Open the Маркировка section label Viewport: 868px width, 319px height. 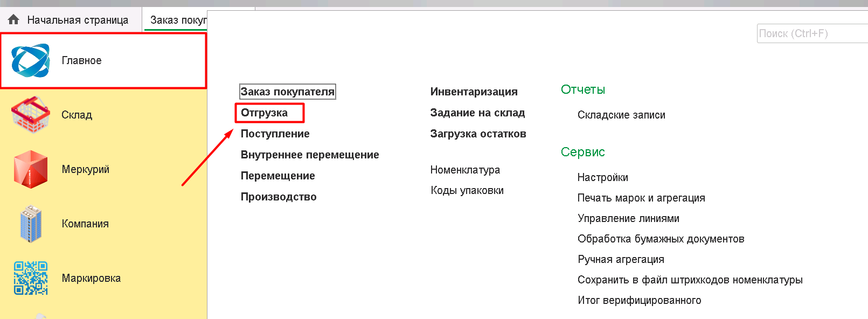[x=91, y=278]
